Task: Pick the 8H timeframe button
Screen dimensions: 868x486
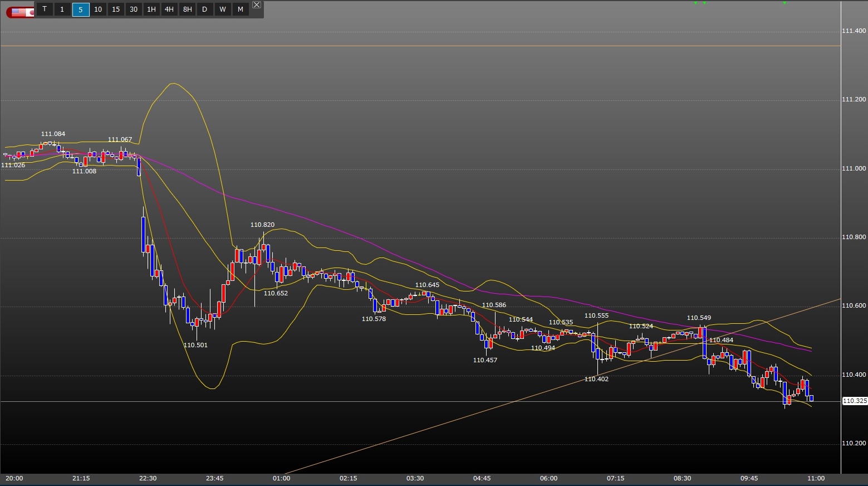Action: coord(187,9)
